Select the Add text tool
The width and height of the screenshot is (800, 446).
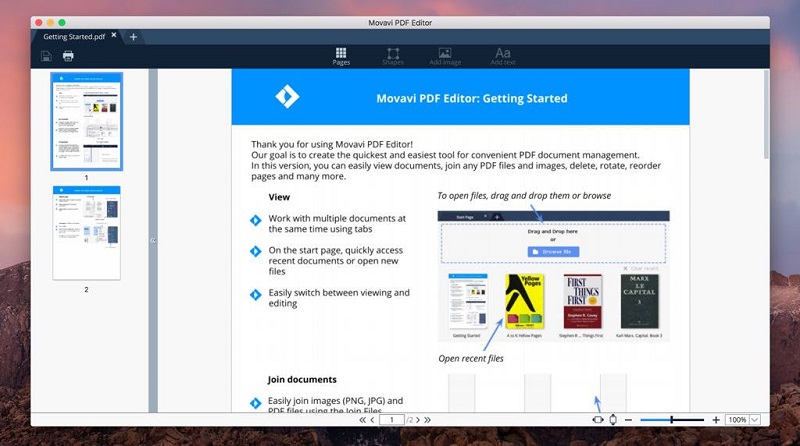[x=503, y=56]
